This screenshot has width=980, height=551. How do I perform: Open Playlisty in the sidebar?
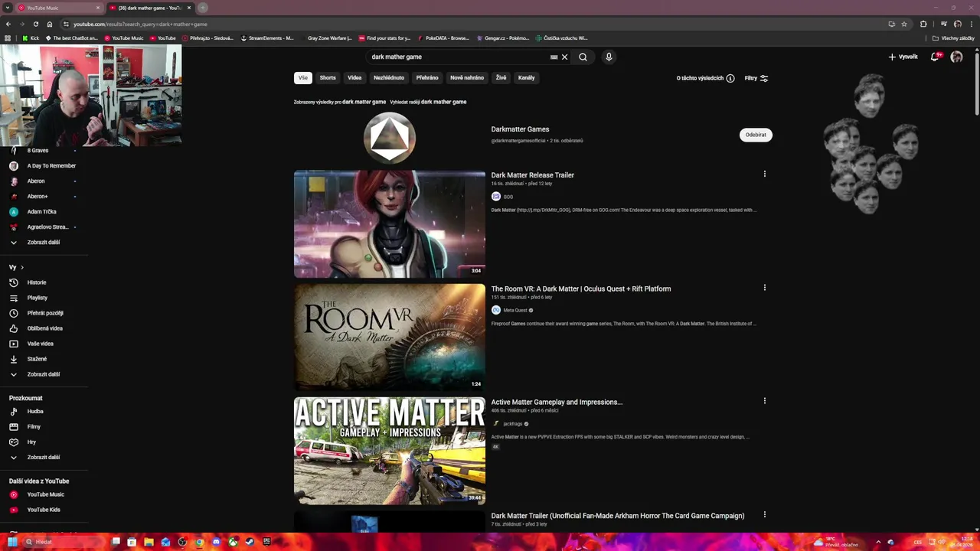point(37,298)
